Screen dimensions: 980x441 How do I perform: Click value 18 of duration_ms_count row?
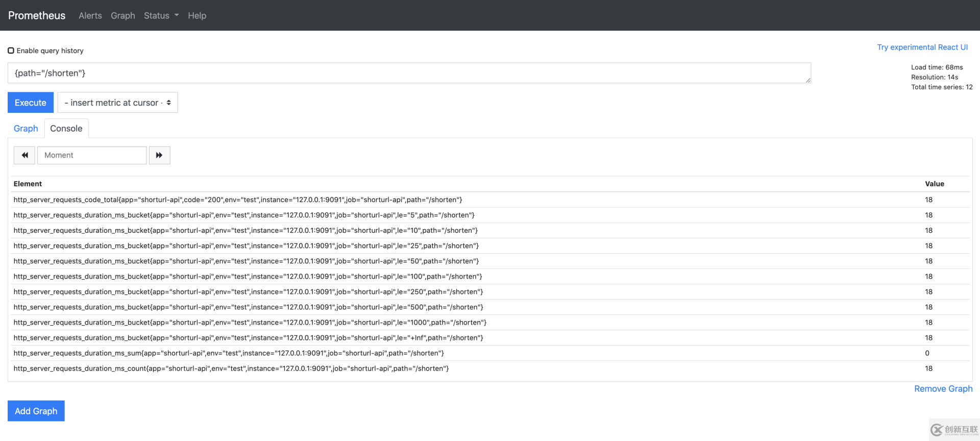coord(929,369)
